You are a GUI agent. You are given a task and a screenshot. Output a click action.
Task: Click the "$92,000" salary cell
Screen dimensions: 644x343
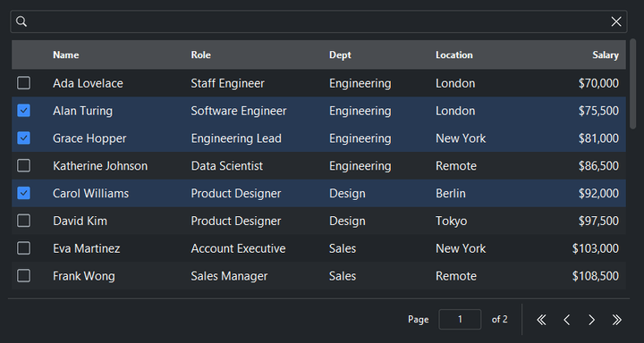point(598,193)
